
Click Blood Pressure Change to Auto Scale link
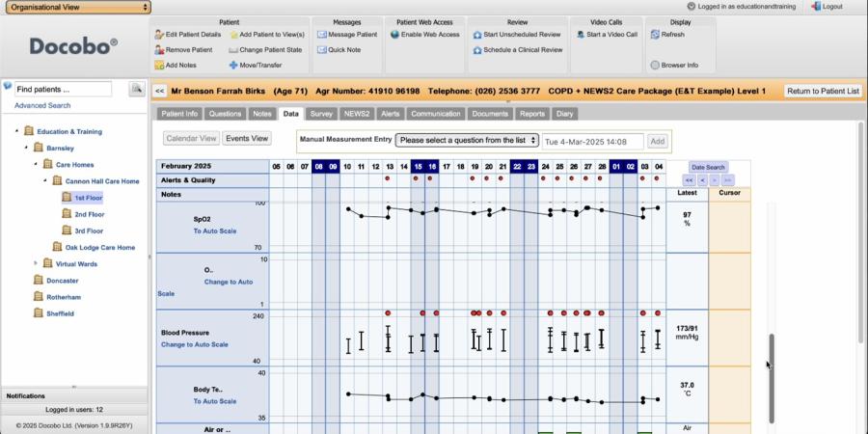coord(194,344)
